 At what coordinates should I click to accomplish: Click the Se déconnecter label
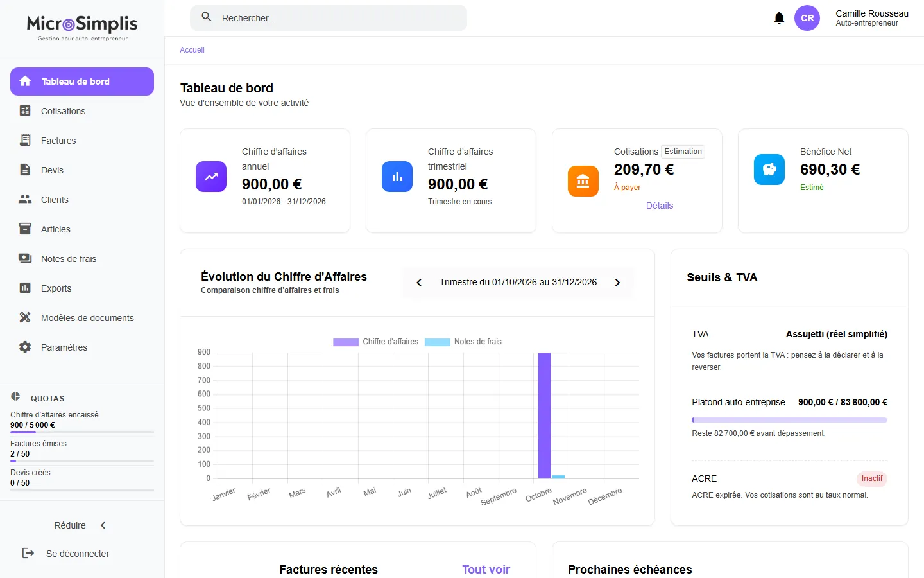pos(78,554)
